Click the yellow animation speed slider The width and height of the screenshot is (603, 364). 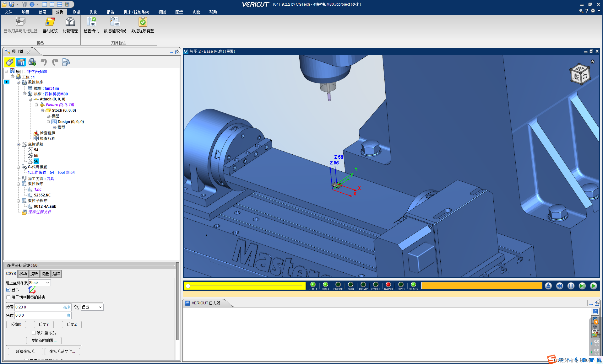point(245,286)
